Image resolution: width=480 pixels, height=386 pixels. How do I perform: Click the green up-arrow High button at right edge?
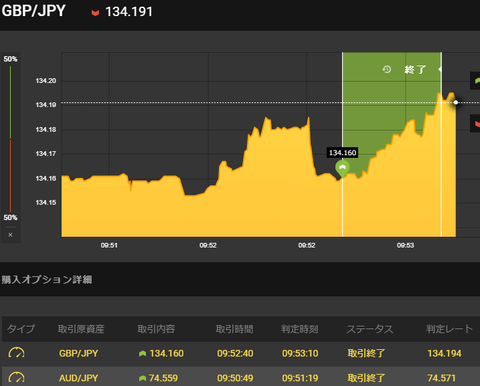tap(476, 80)
